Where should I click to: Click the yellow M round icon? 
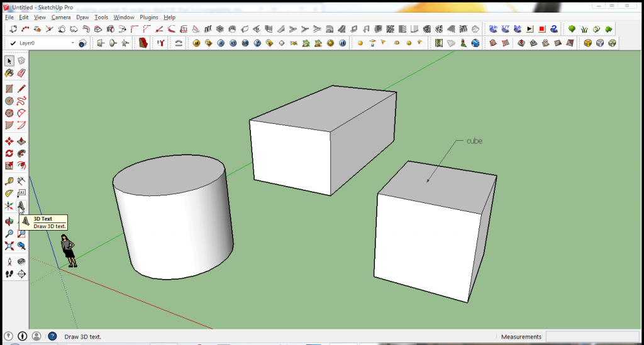pyautogui.click(x=196, y=43)
